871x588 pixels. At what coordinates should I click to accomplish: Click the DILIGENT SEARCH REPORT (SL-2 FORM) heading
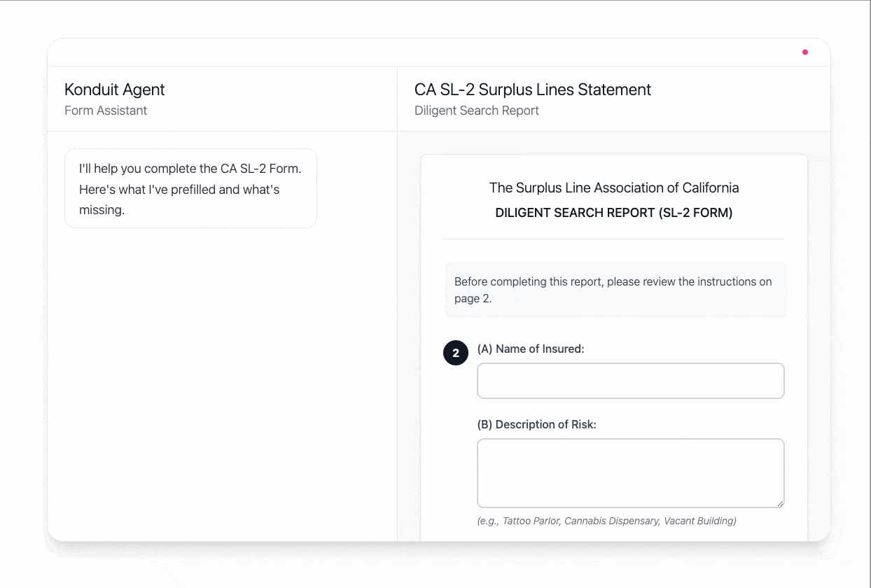pyautogui.click(x=614, y=213)
